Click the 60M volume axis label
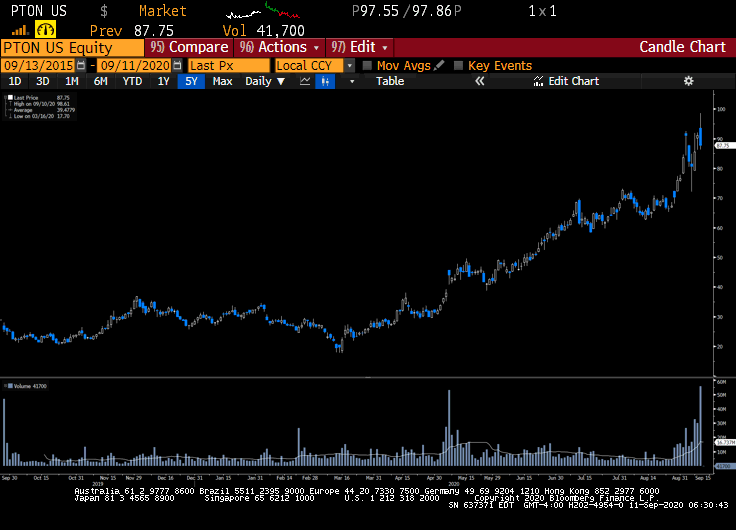The image size is (736, 530). coord(721,382)
